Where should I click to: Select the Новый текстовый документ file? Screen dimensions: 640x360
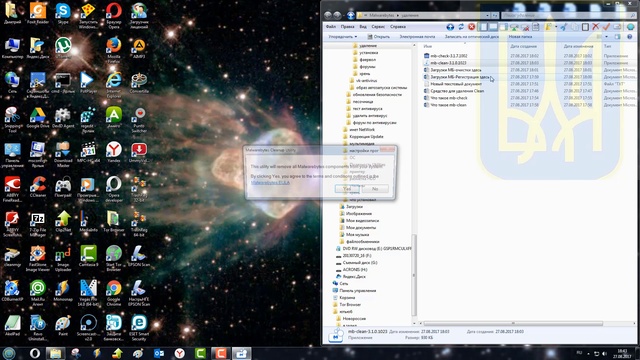pos(456,84)
